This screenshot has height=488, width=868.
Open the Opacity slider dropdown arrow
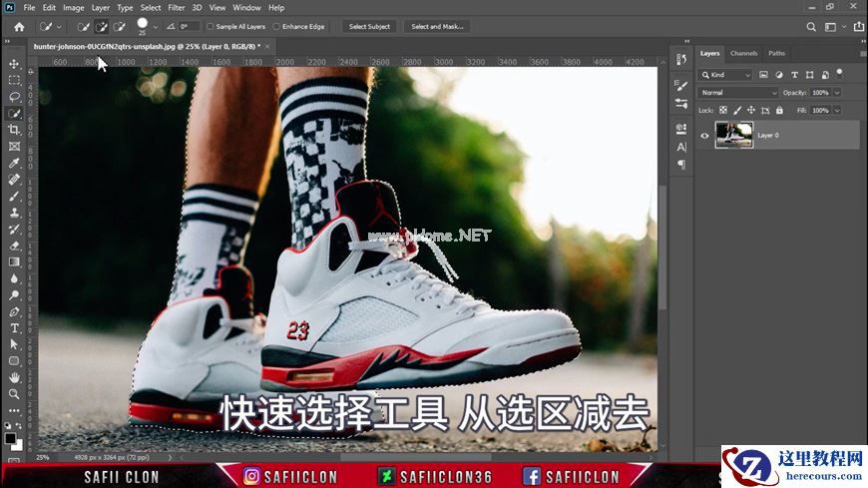(x=837, y=93)
